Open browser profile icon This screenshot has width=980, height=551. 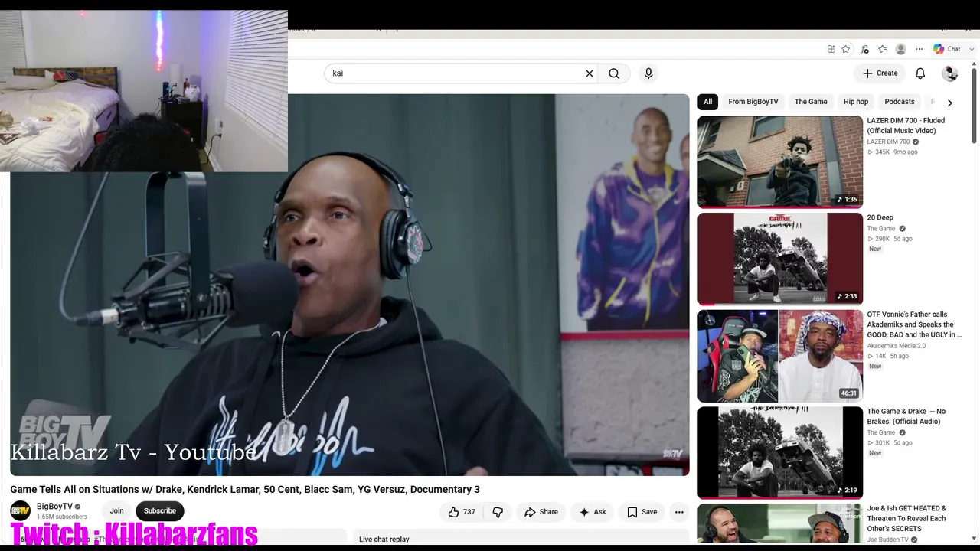(x=901, y=49)
